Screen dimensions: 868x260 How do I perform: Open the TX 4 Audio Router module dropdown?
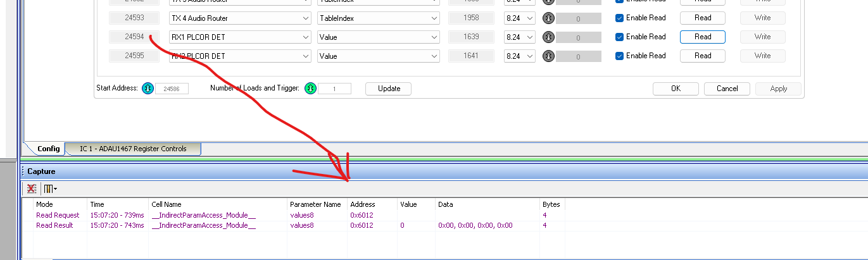tap(240, 18)
